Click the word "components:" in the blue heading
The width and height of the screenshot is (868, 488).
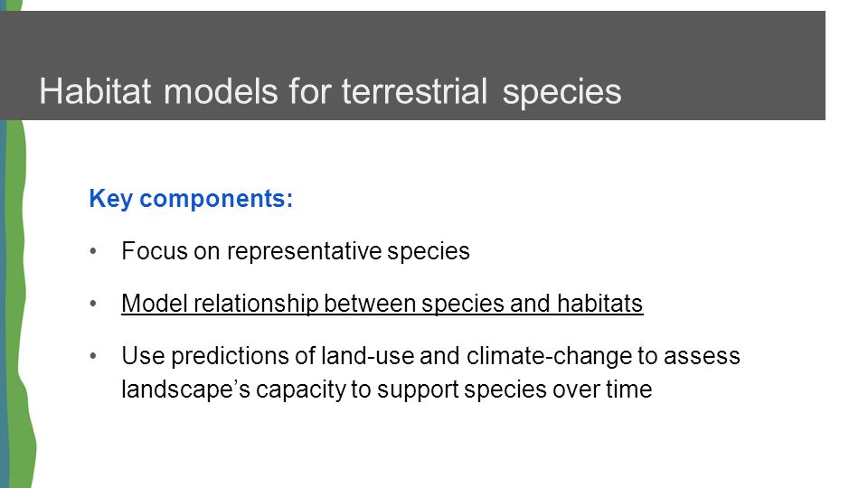[216, 199]
